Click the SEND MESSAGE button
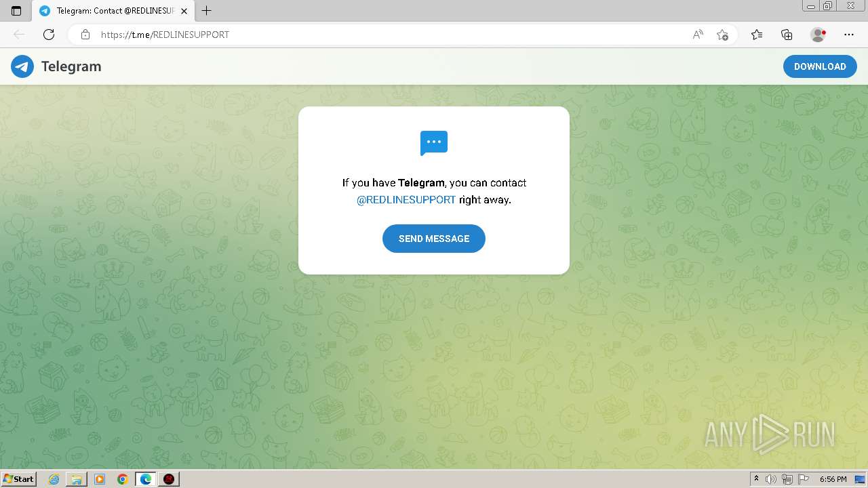This screenshot has height=488, width=868. [434, 239]
